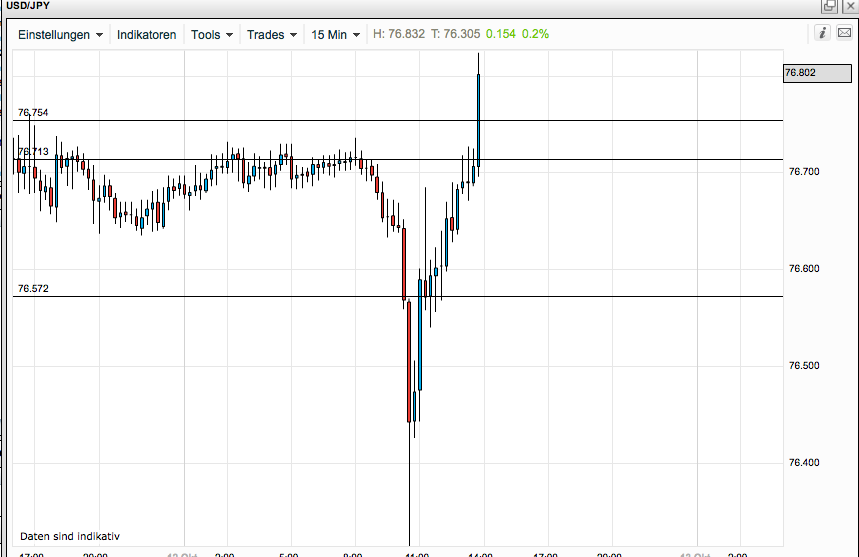
Task: Click the 76.700 price axis label
Action: point(804,172)
